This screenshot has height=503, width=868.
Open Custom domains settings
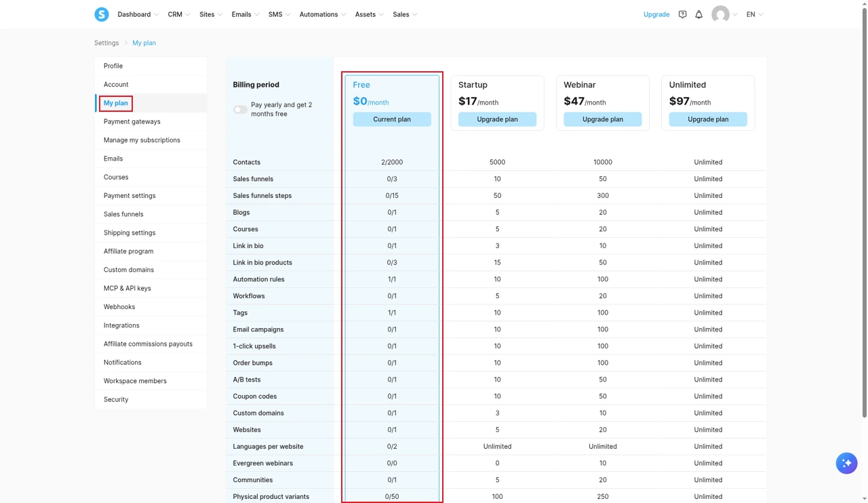point(151,270)
